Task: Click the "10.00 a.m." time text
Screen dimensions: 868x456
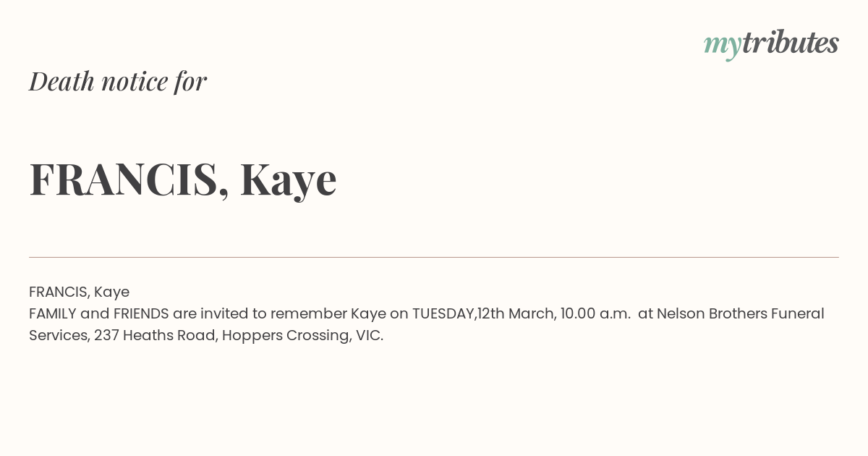Action: pos(595,314)
